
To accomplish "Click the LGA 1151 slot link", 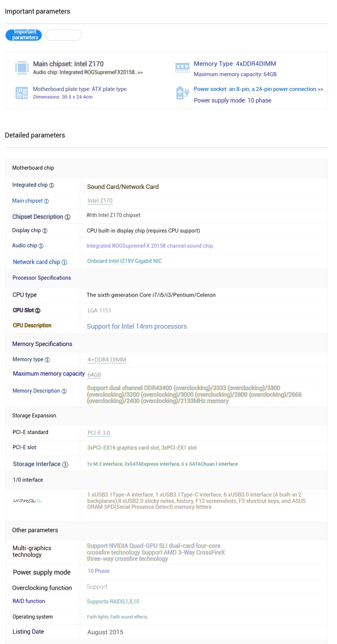I will [99, 311].
